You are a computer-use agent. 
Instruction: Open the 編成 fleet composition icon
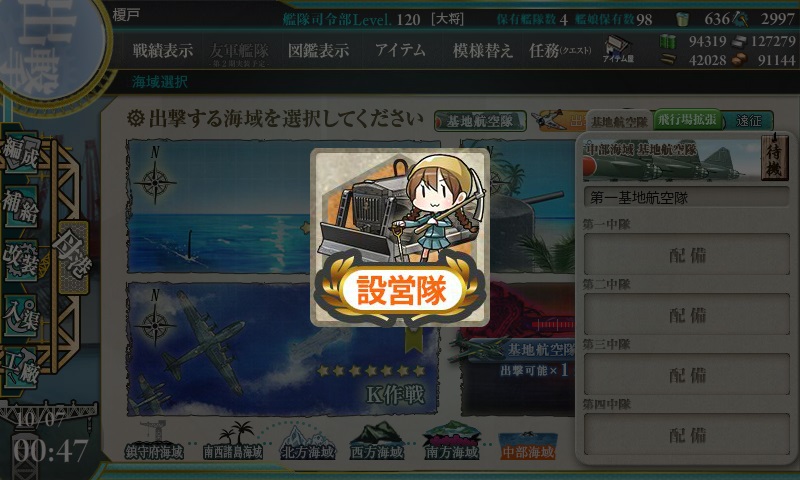(21, 152)
